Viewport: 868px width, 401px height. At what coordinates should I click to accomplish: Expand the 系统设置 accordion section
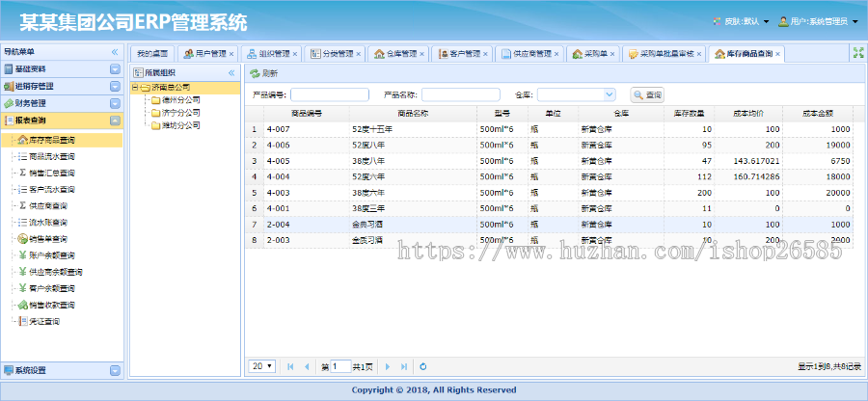(x=115, y=370)
